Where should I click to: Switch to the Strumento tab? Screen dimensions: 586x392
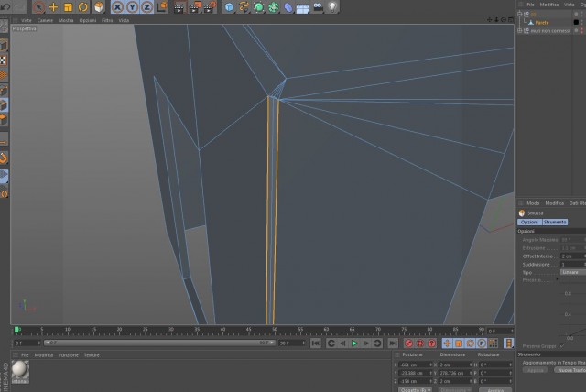(x=555, y=222)
